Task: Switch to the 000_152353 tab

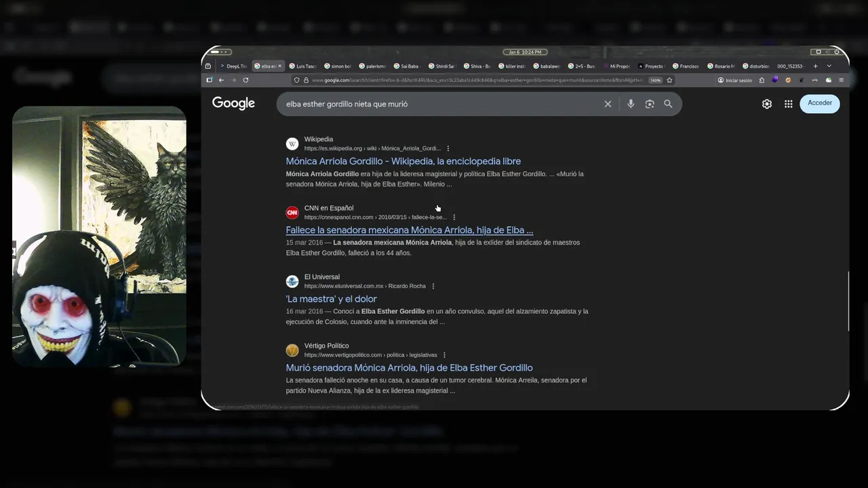Action: [x=792, y=66]
